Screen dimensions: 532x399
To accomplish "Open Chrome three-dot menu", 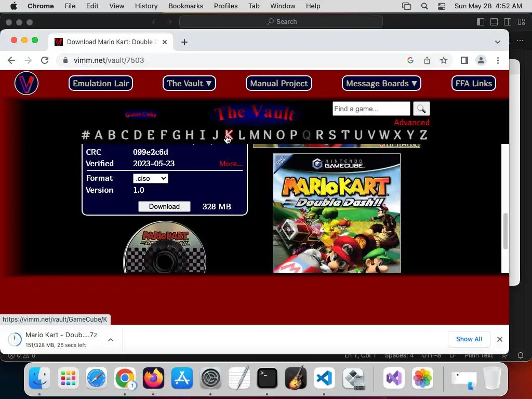I will click(498, 60).
